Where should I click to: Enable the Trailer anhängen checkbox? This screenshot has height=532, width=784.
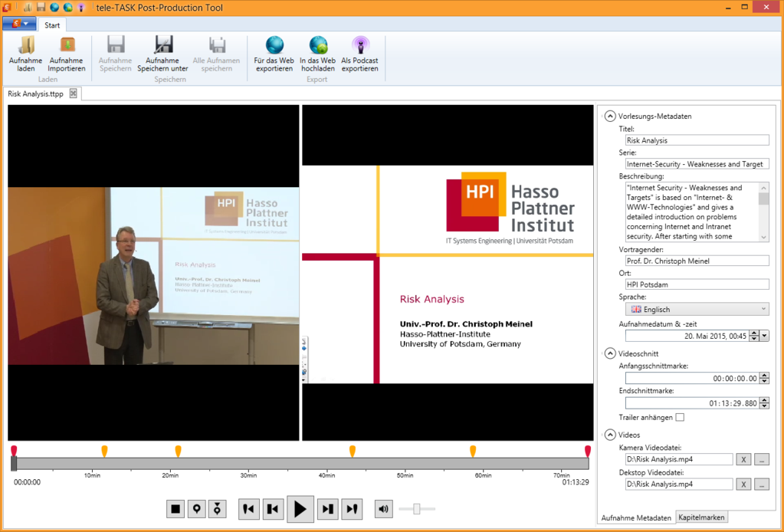tap(680, 417)
